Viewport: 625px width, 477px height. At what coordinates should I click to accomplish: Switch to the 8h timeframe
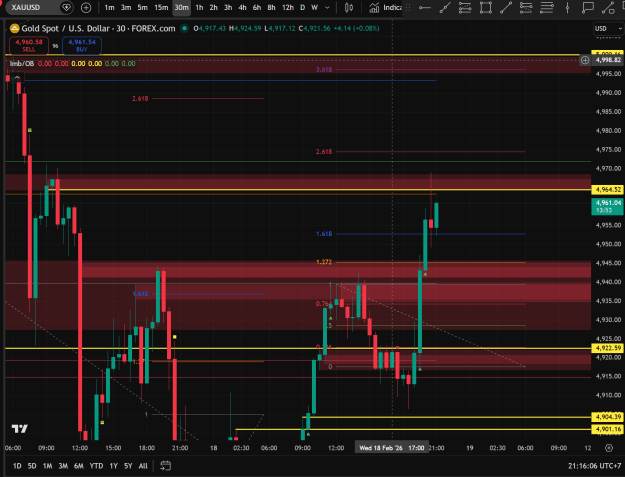tap(271, 8)
